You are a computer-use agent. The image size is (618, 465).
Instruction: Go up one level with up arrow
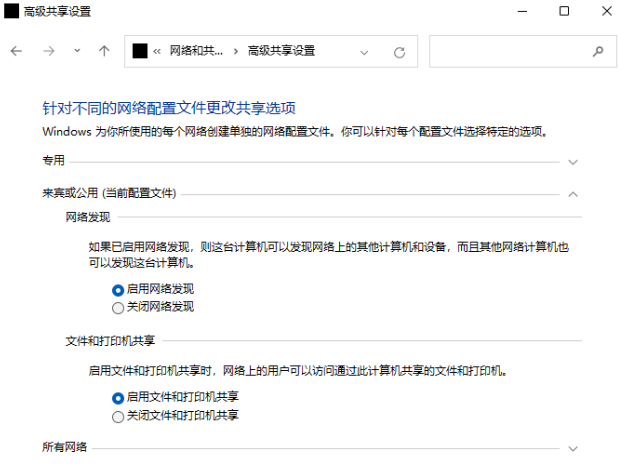point(104,51)
